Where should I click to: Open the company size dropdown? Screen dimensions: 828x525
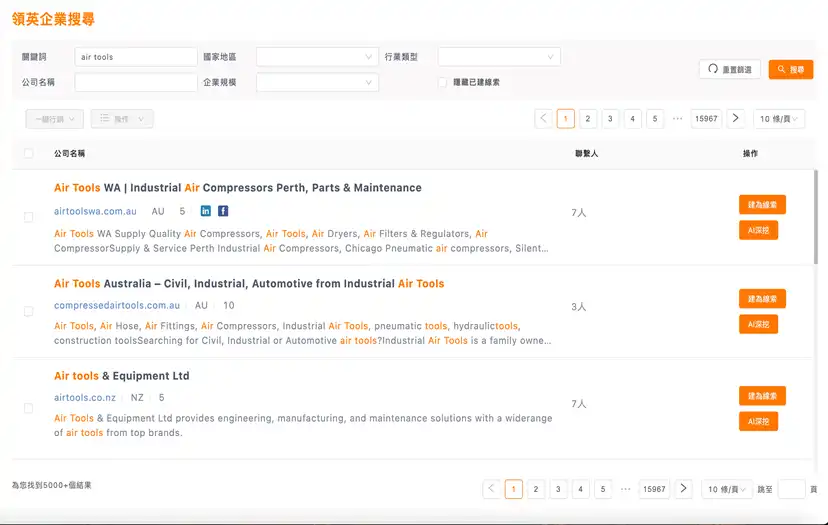coord(317,82)
